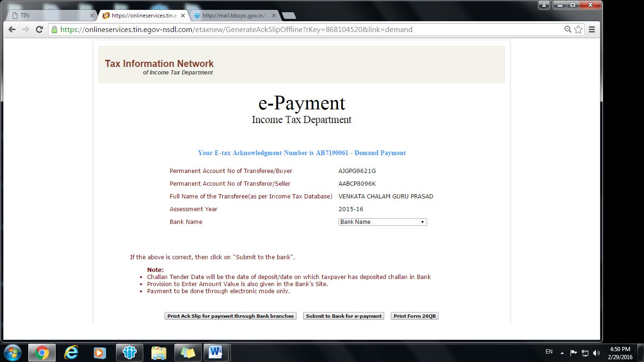Image resolution: width=644 pixels, height=362 pixels.
Task: Close the TIN tab
Action: point(92,16)
